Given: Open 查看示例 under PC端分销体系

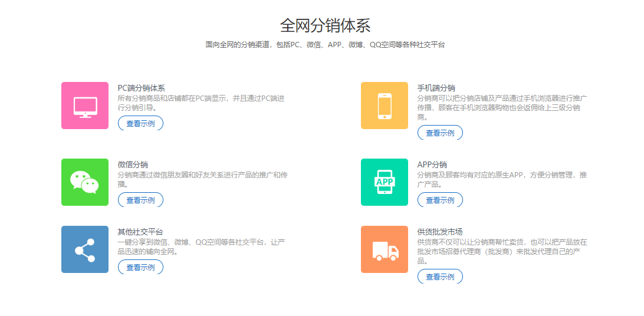Looking at the screenshot, I should pos(140,124).
